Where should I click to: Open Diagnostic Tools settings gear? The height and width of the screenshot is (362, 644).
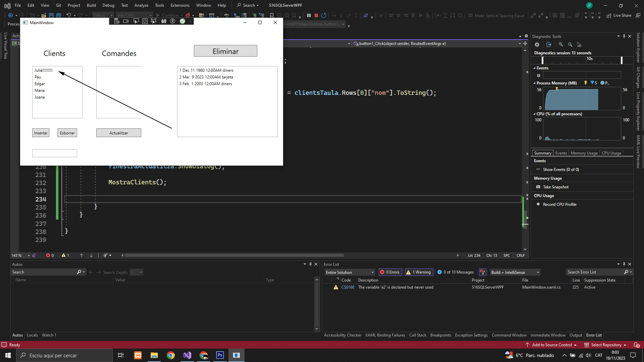pos(537,45)
